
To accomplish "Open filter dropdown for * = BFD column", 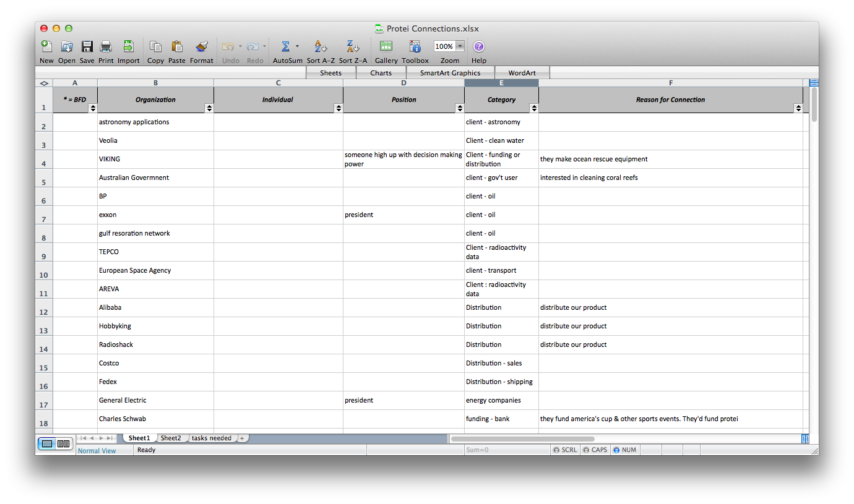I will (x=93, y=108).
